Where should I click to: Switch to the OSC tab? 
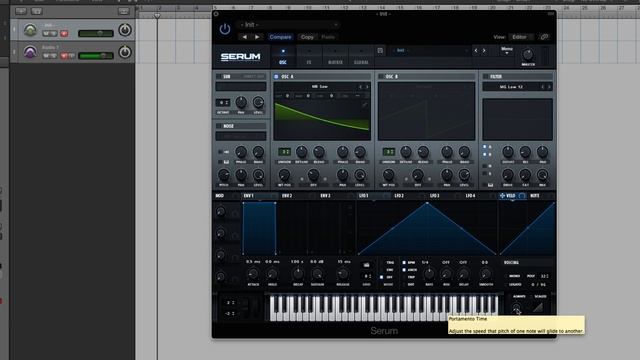pyautogui.click(x=283, y=57)
